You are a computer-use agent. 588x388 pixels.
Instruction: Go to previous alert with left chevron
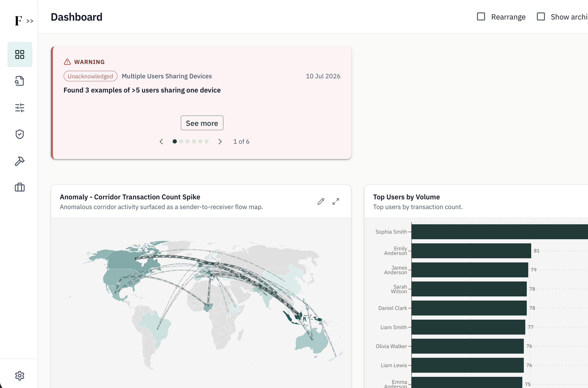click(x=161, y=142)
